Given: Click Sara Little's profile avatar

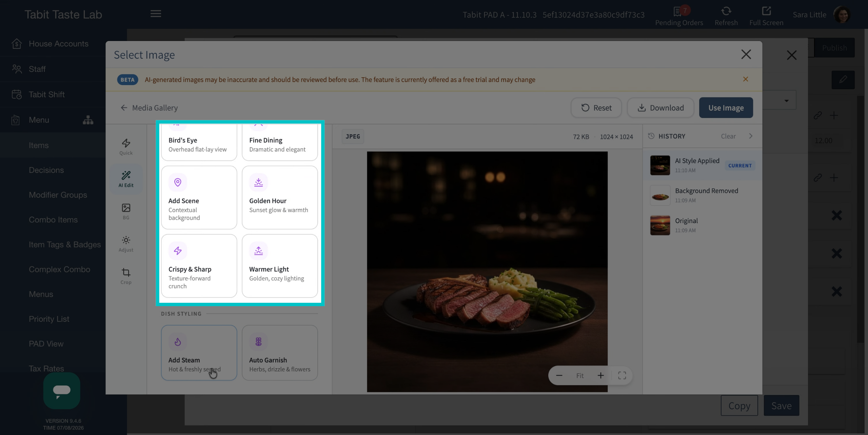Looking at the screenshot, I should coord(842,15).
